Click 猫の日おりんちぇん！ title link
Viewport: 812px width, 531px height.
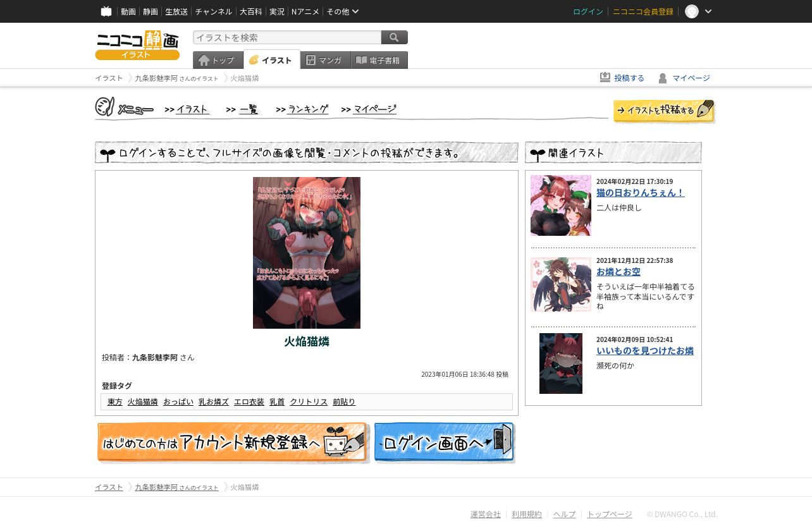tap(640, 193)
